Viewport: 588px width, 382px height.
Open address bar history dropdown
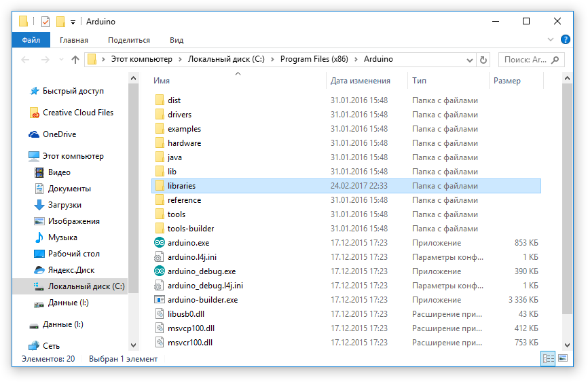tap(469, 60)
